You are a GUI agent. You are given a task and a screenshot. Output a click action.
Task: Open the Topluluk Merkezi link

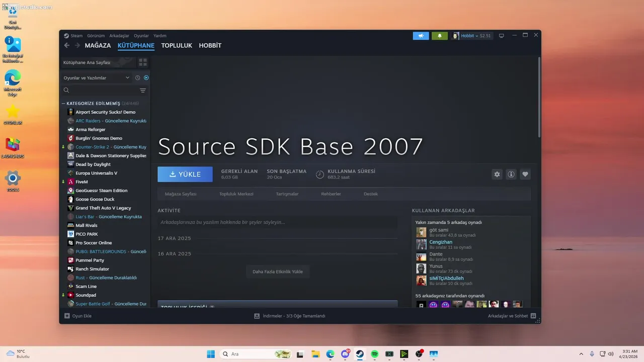click(x=236, y=194)
